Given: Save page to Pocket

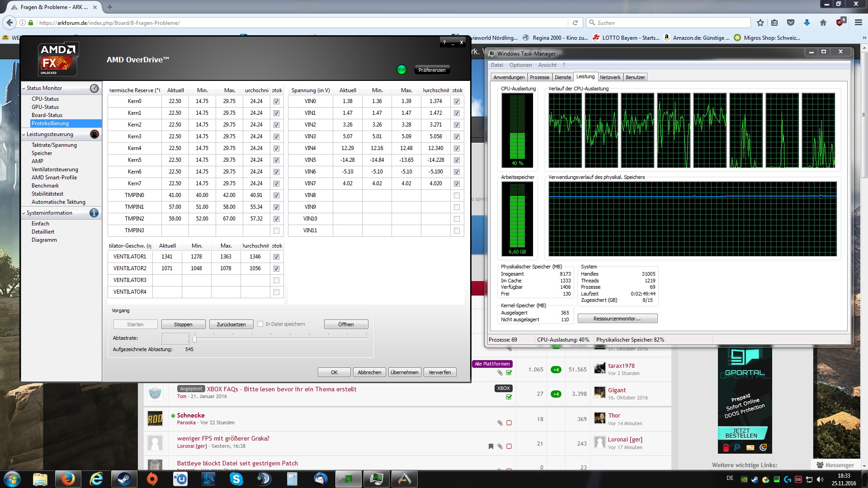Looking at the screenshot, I should point(791,23).
